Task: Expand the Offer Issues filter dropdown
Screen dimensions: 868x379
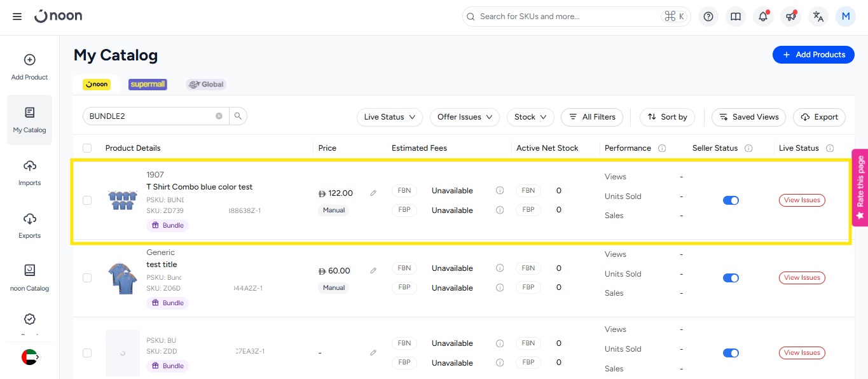Action: point(465,117)
